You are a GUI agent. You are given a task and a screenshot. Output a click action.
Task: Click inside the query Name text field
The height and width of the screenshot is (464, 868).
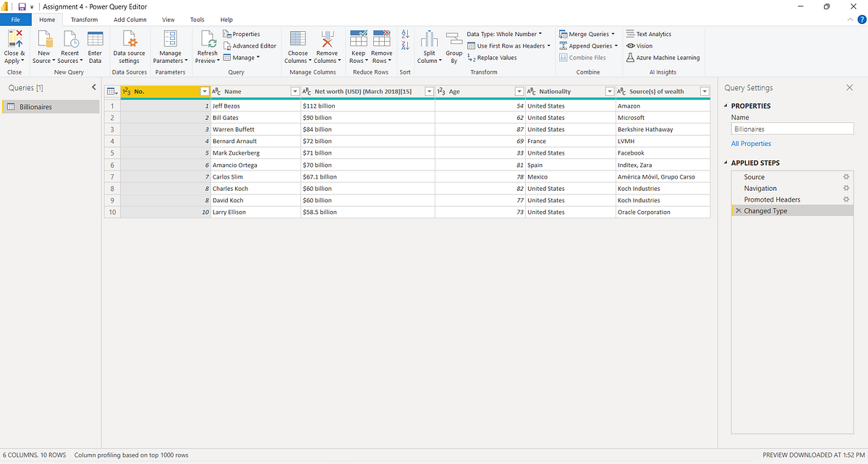pos(792,128)
